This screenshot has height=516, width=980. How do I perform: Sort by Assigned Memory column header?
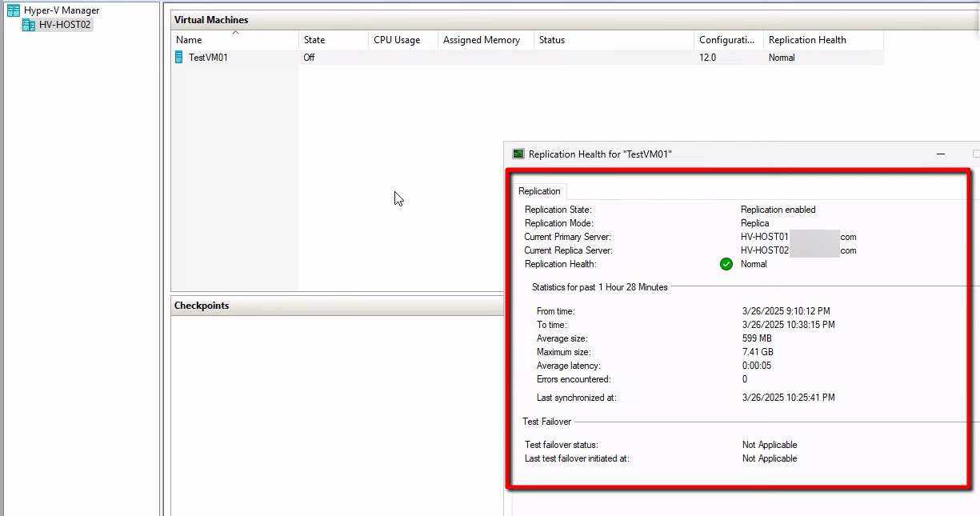click(486, 40)
